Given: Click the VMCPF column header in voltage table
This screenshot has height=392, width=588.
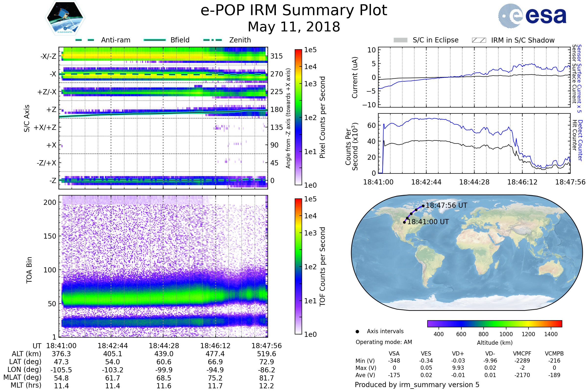Looking at the screenshot, I should click(522, 354).
